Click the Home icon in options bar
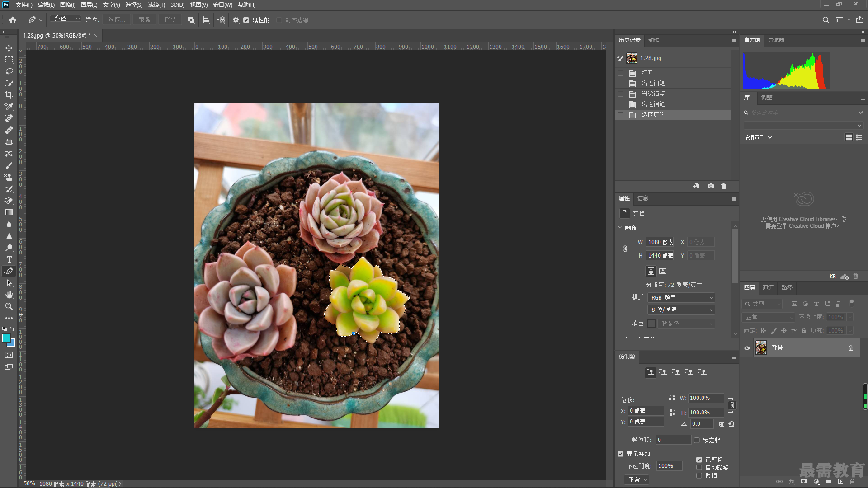 (13, 20)
